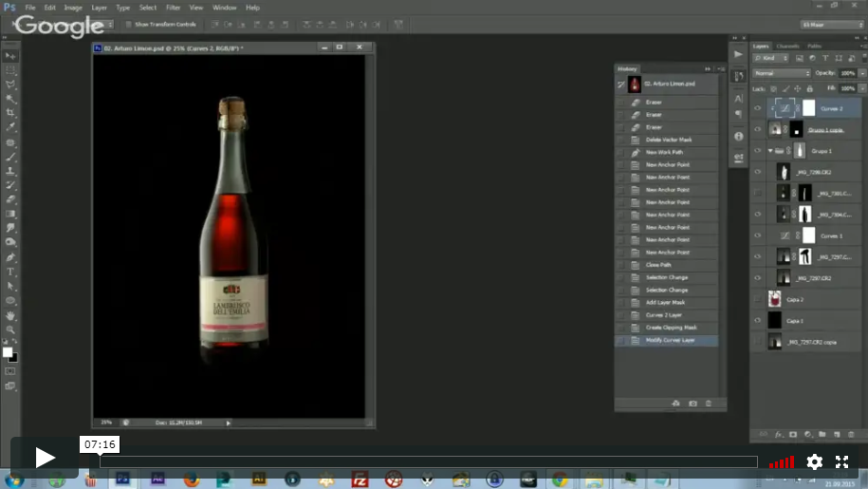Switch to the Paths tab
The height and width of the screenshot is (489, 868).
tap(814, 46)
